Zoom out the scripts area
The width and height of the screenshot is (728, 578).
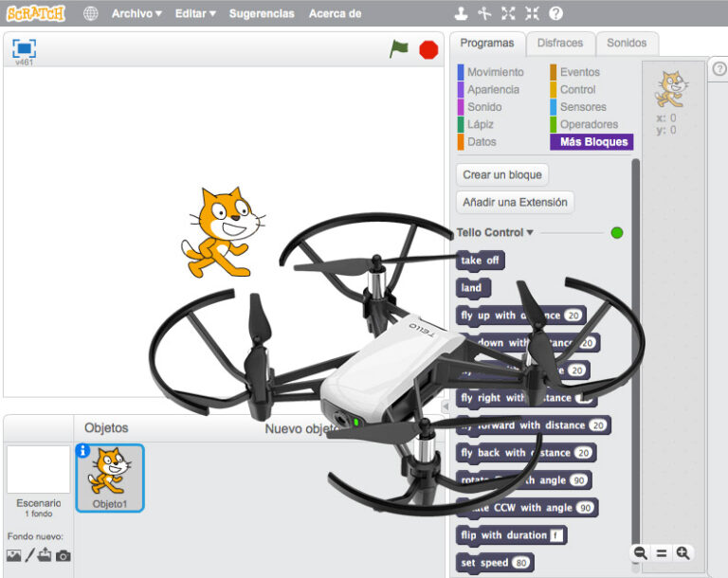click(x=640, y=553)
